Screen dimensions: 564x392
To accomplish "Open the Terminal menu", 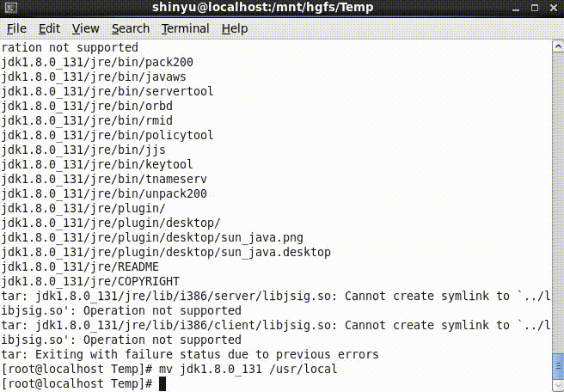I will click(x=185, y=28).
